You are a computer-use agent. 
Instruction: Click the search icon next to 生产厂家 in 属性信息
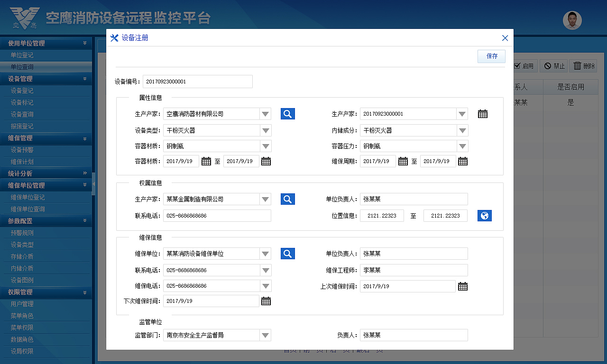click(287, 113)
